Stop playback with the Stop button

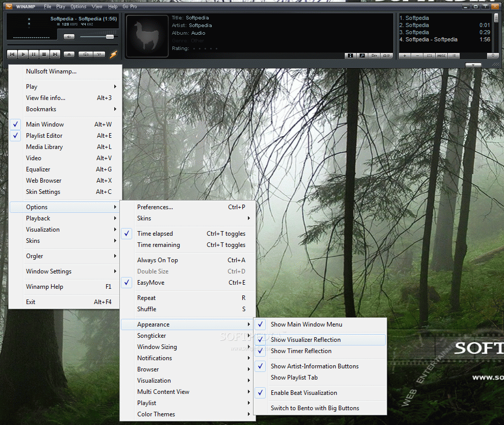coord(44,54)
